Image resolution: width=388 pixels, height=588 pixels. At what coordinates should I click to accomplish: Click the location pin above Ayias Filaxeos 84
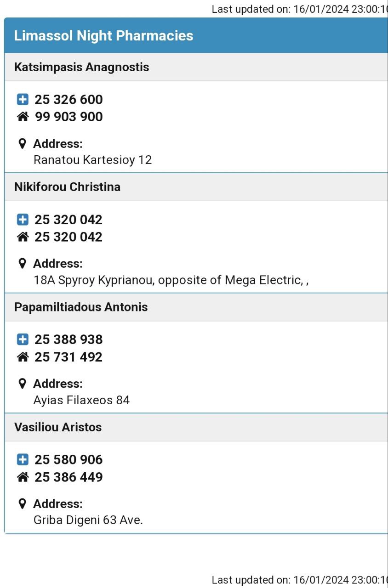click(22, 384)
